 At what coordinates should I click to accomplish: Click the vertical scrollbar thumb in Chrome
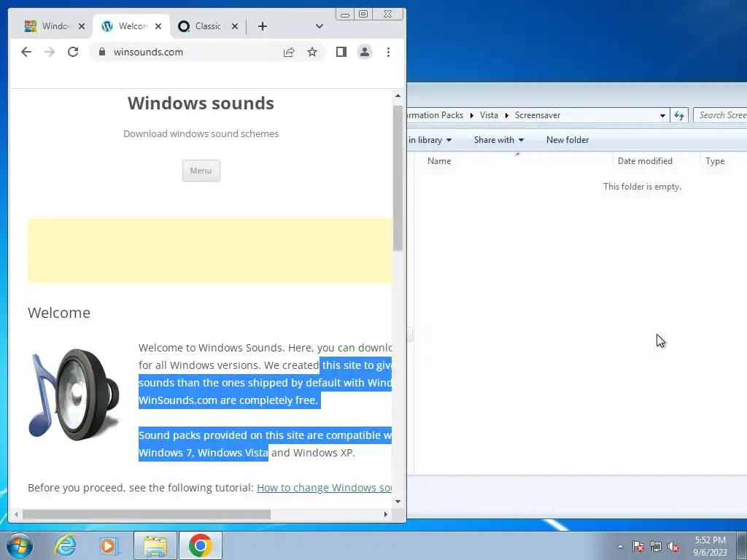tap(398, 178)
